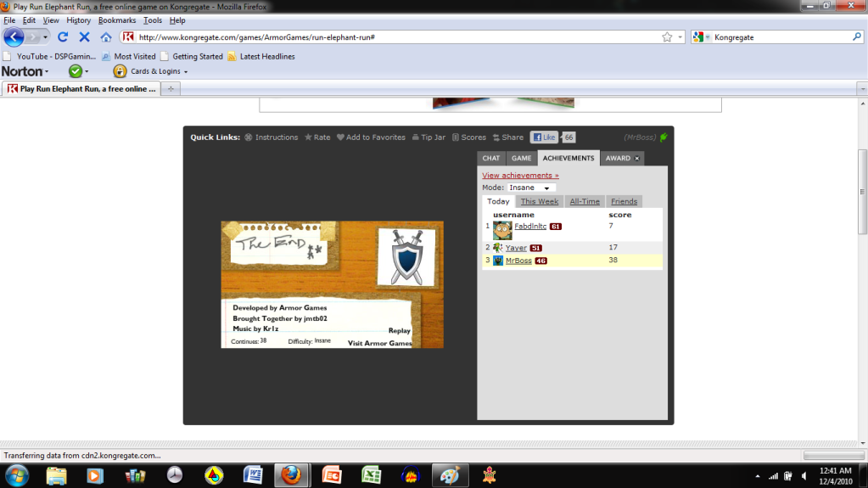Click the Rate star quick link
Screen dimensions: 868x488
(x=317, y=137)
